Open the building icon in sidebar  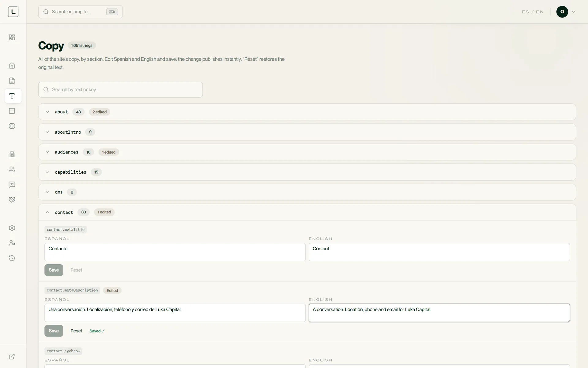[12, 154]
